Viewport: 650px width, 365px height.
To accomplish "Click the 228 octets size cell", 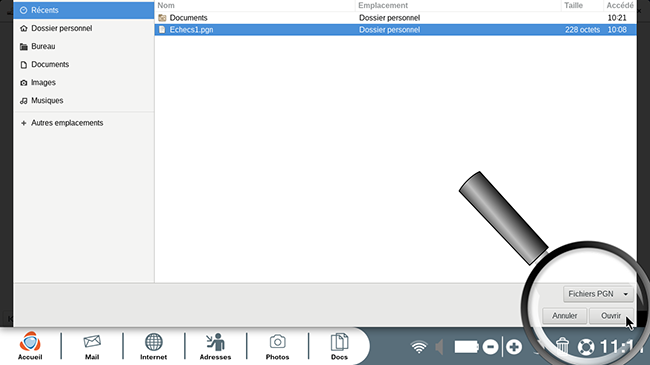I will pos(582,29).
